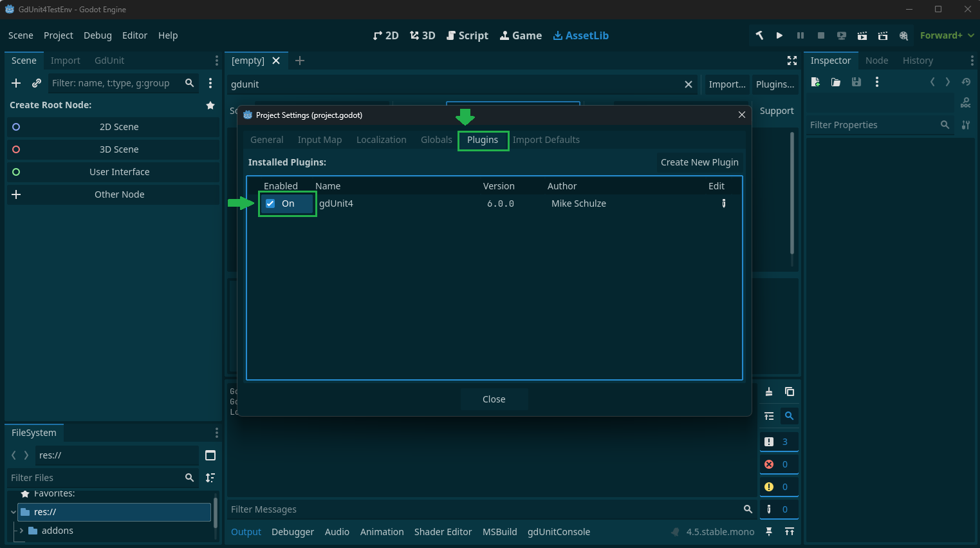
Task: Run the project with the play icon
Action: click(x=779, y=35)
